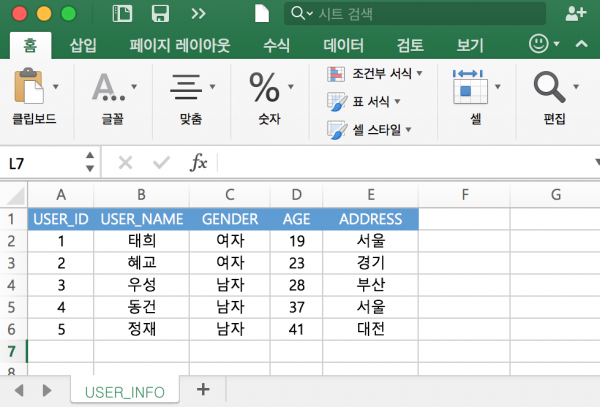The height and width of the screenshot is (407, 600).
Task: Select the USER_INFO sheet tab
Action: click(x=125, y=392)
